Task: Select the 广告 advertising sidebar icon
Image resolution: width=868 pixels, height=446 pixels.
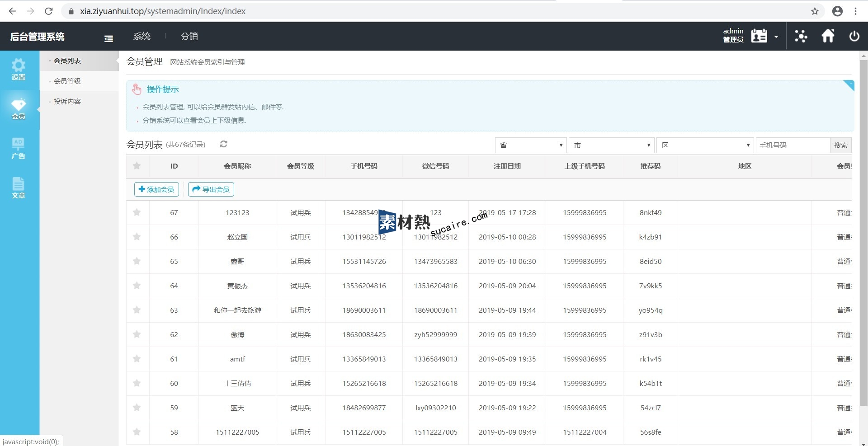Action: coord(19,149)
